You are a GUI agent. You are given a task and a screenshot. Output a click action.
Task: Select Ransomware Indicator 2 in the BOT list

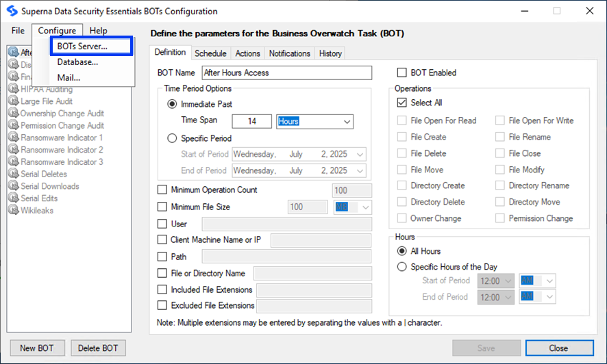tap(62, 150)
